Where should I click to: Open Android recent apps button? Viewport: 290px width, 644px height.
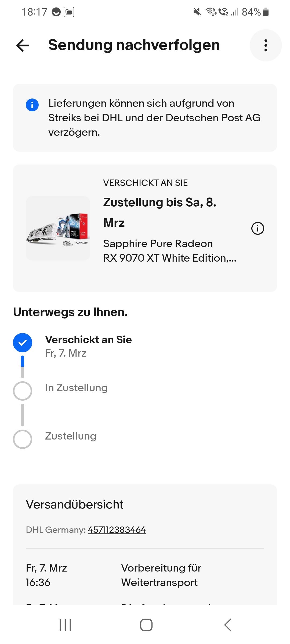(x=65, y=625)
